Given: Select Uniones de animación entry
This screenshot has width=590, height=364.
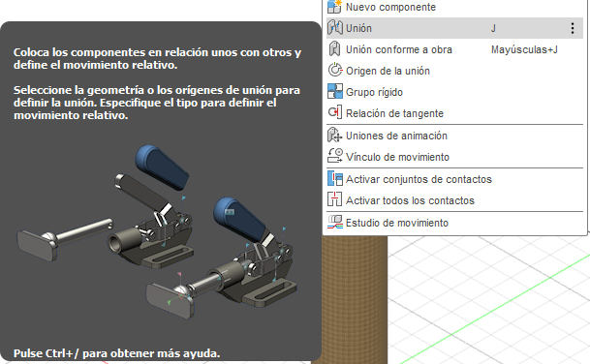Looking at the screenshot, I should [x=454, y=136].
